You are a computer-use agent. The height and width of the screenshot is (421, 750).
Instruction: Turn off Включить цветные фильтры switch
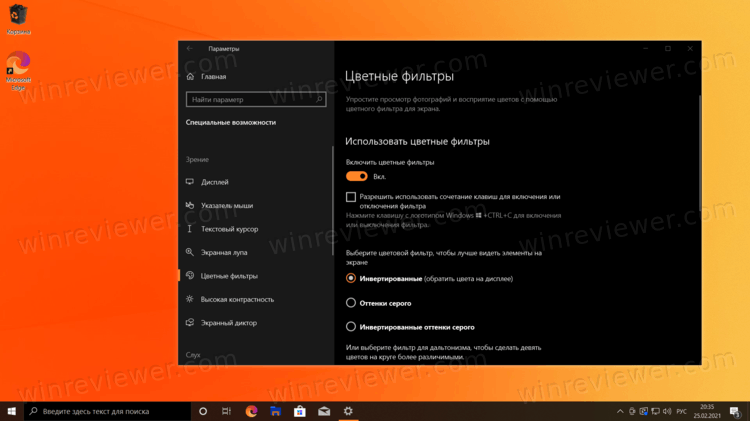point(357,177)
